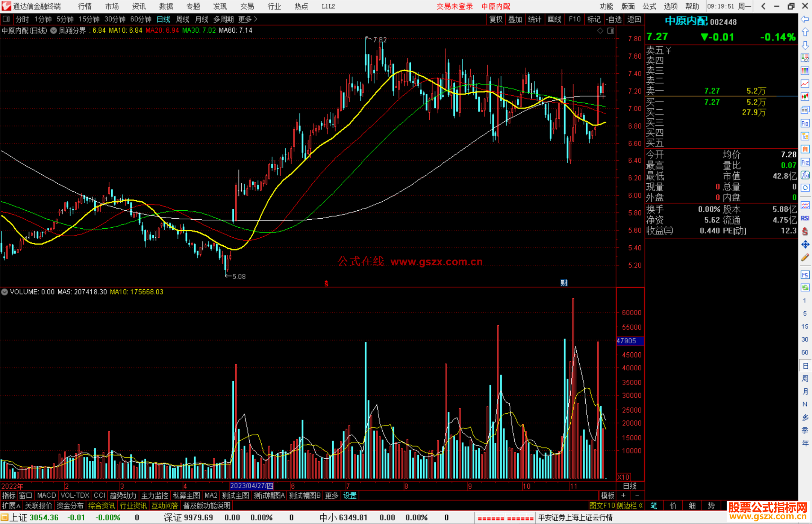
Task: Click the up arrow navigation icon
Action: [805, 32]
